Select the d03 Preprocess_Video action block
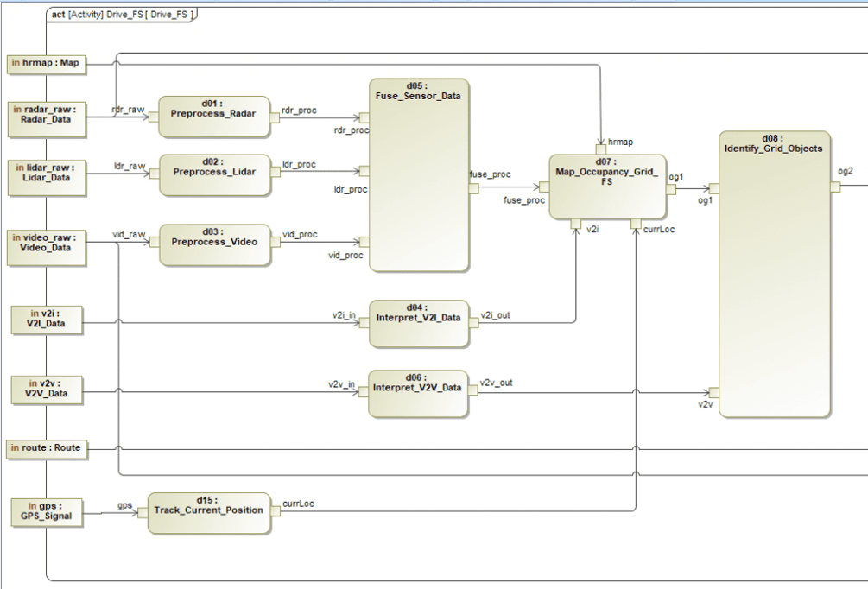Screen dimensions: 868x589 (214, 243)
